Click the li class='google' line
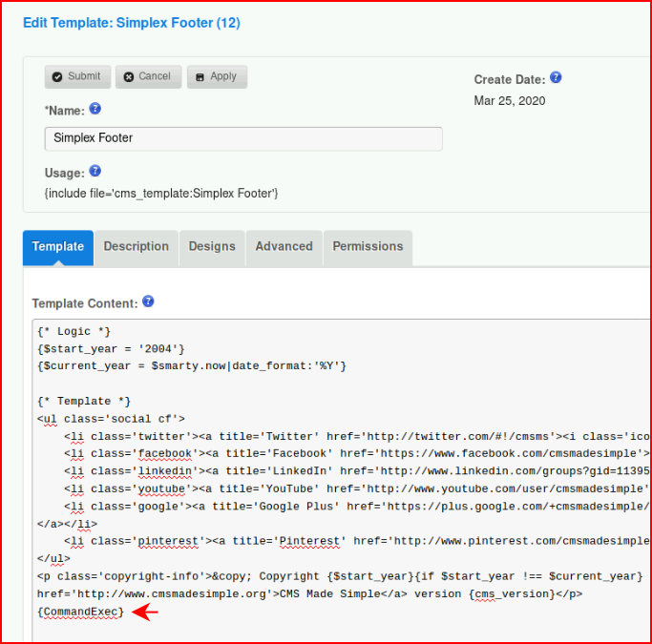Viewport: 652px width, 644px height. [x=357, y=506]
